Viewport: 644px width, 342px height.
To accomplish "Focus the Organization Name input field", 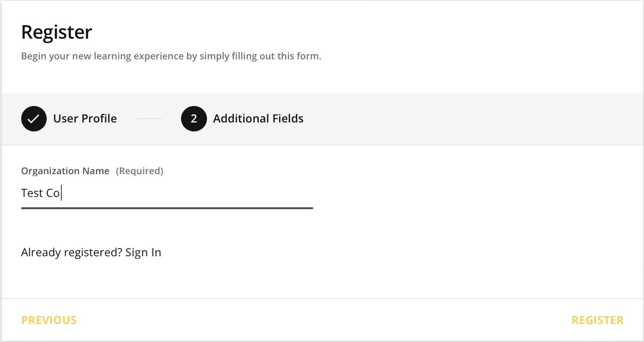I will (167, 193).
